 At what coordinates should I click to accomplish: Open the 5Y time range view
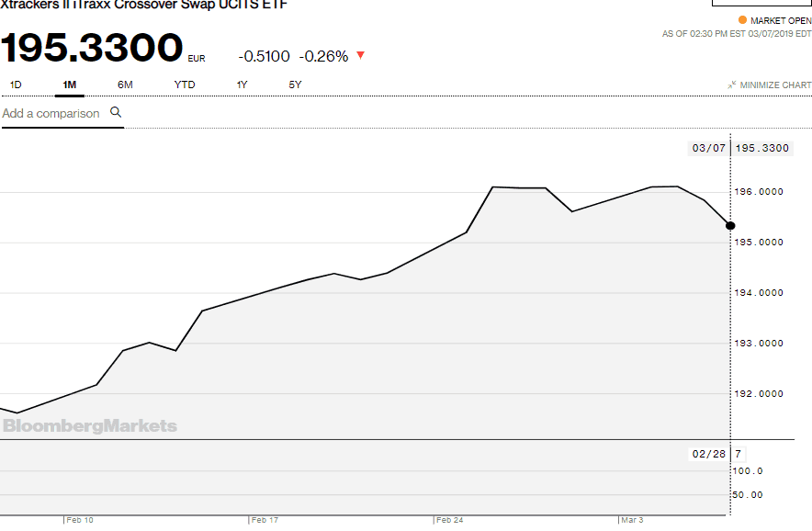295,85
